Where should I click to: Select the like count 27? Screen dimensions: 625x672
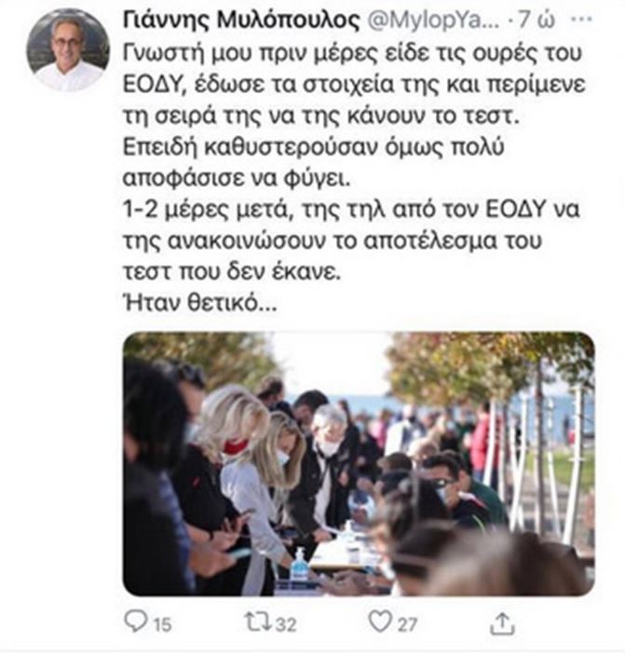point(407,624)
